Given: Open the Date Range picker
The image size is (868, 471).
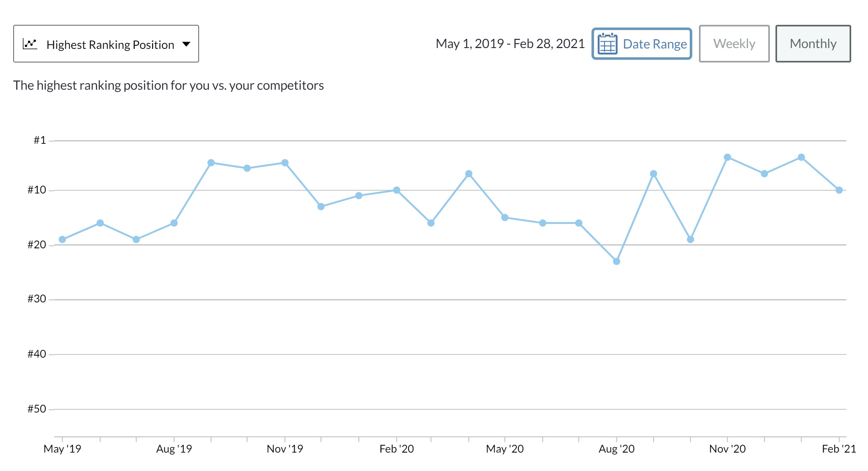Looking at the screenshot, I should (642, 44).
